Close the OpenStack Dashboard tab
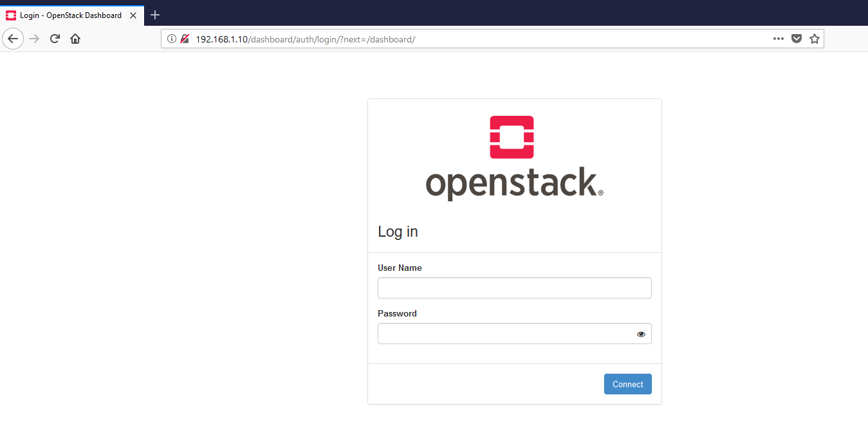 [x=133, y=15]
